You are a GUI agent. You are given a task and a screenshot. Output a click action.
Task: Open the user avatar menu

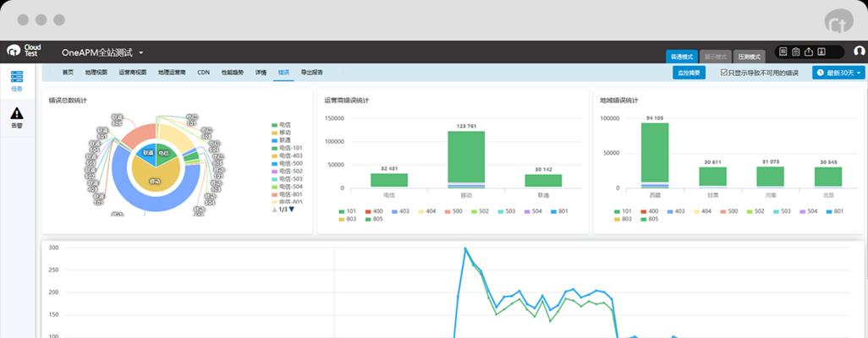(x=860, y=51)
